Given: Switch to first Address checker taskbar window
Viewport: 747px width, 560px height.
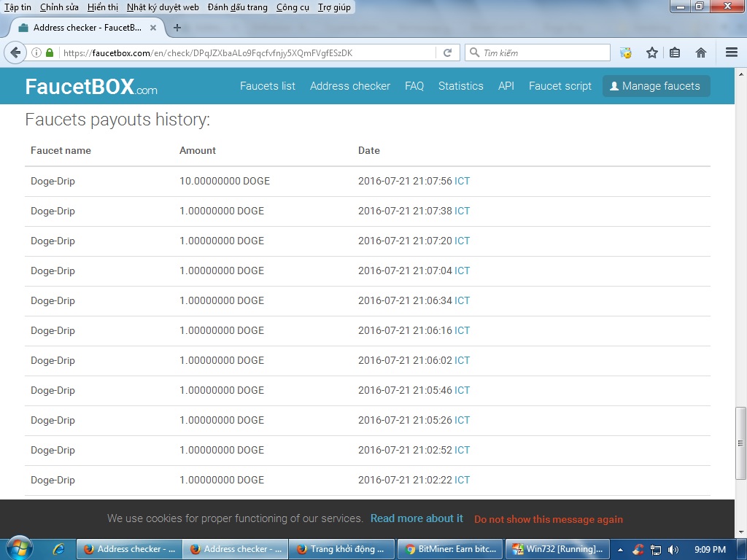Looking at the screenshot, I should (129, 549).
